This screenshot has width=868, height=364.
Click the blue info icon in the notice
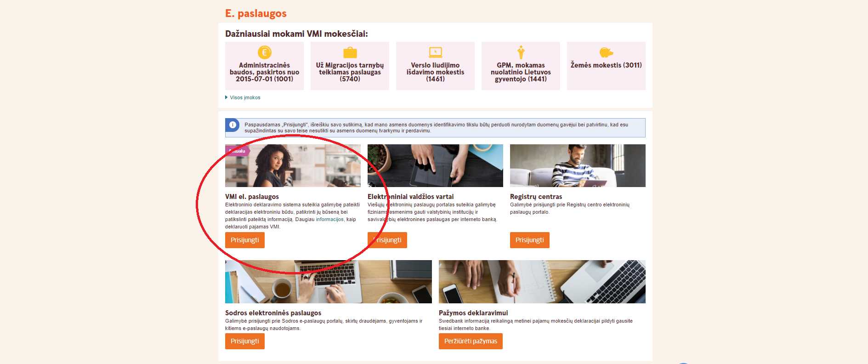tap(233, 125)
